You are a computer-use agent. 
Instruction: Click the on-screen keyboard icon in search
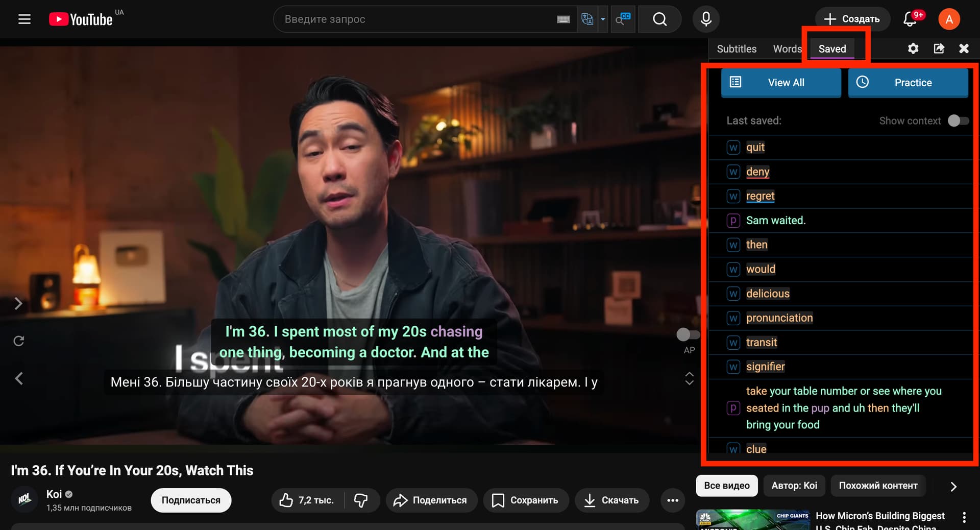[563, 19]
